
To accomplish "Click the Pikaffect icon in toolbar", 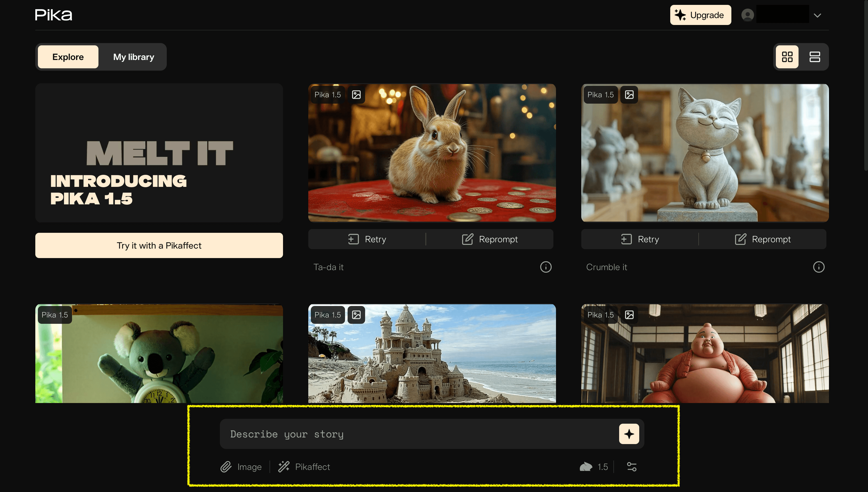I will pos(284,467).
